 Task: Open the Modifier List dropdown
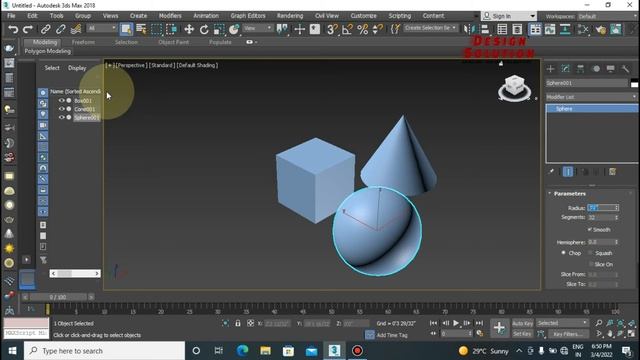point(591,97)
